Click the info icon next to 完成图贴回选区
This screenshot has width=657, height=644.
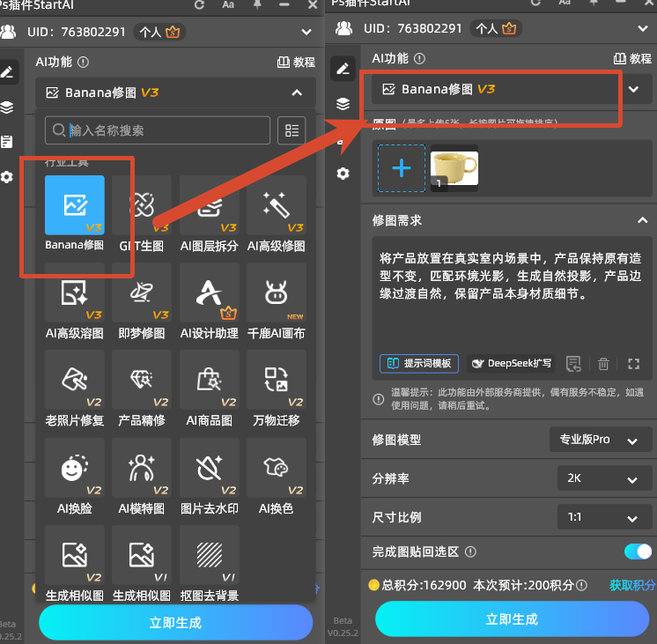(x=470, y=551)
